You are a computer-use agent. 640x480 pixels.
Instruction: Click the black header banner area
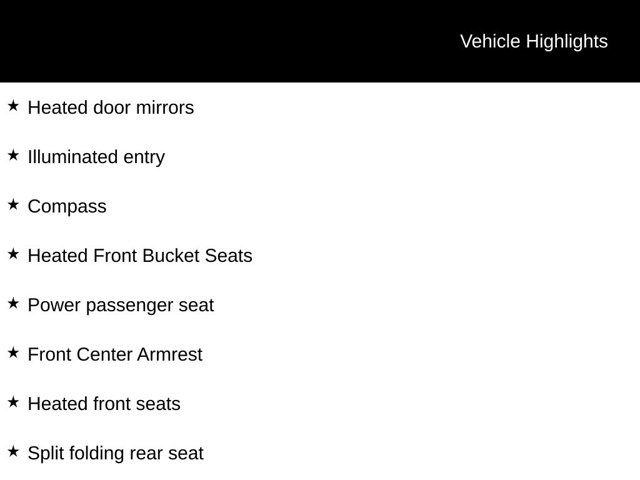coord(320,41)
